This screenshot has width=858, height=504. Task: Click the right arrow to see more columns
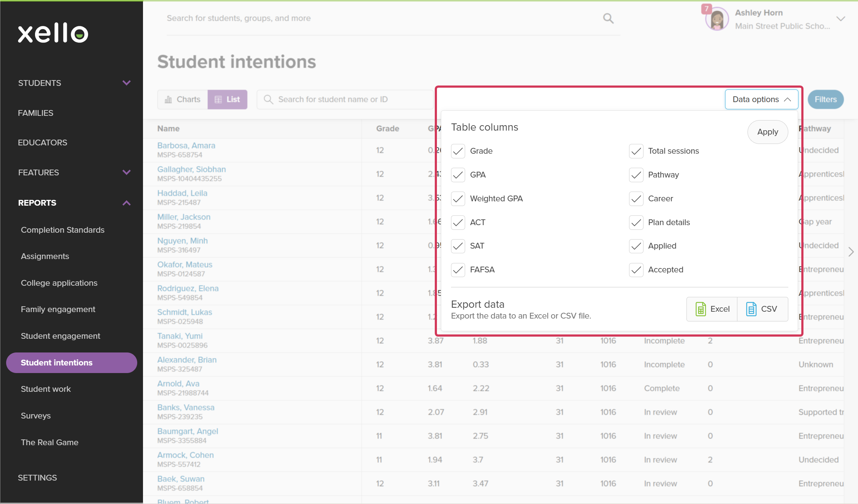click(x=851, y=252)
